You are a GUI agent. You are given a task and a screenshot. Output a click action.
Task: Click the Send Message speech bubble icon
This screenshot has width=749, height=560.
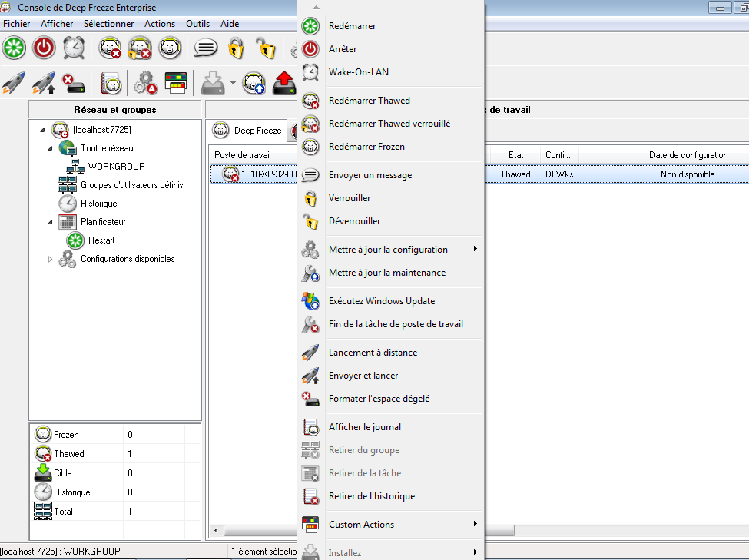point(206,48)
